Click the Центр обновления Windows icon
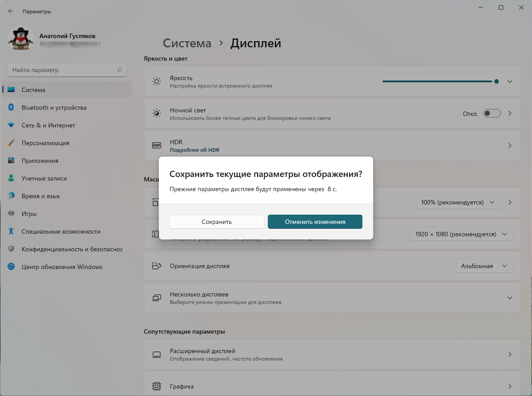 [x=12, y=267]
